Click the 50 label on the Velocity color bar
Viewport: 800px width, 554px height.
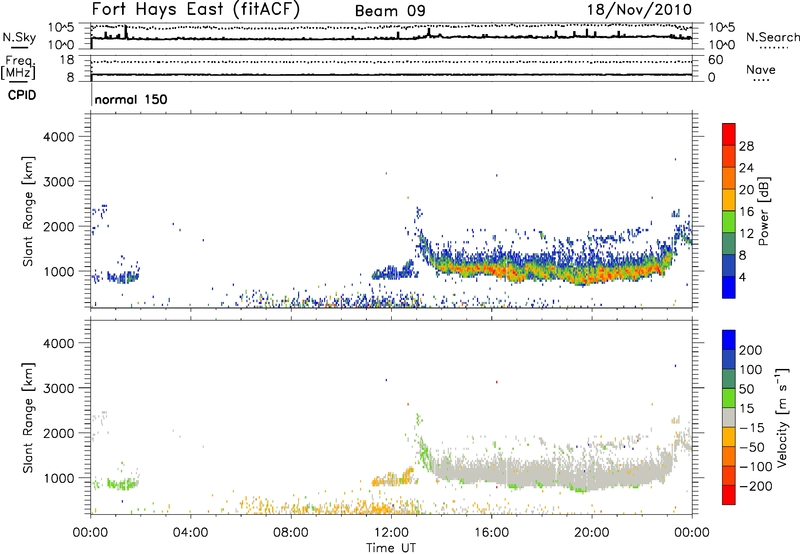747,389
